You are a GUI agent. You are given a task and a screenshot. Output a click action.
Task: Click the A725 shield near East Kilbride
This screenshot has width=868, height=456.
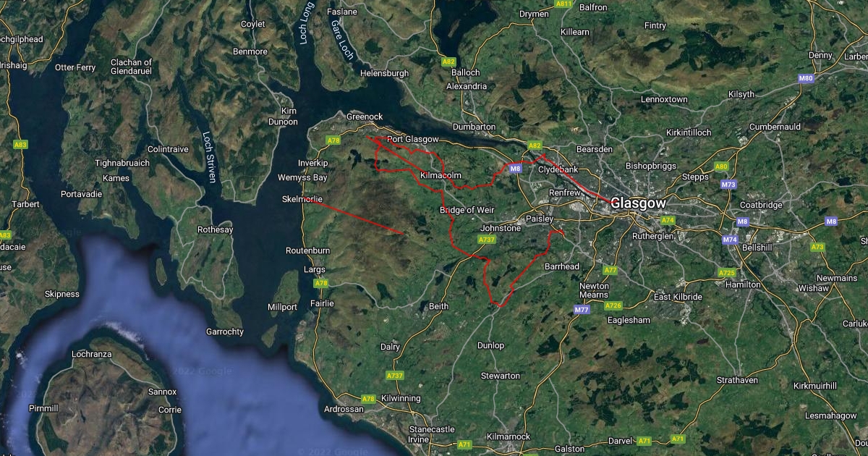[x=726, y=273]
